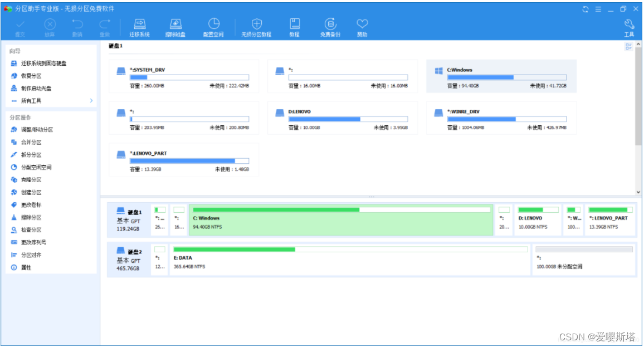The height and width of the screenshot is (347, 644).
Task: Click the scrollbar down arrow
Action: tap(638, 192)
